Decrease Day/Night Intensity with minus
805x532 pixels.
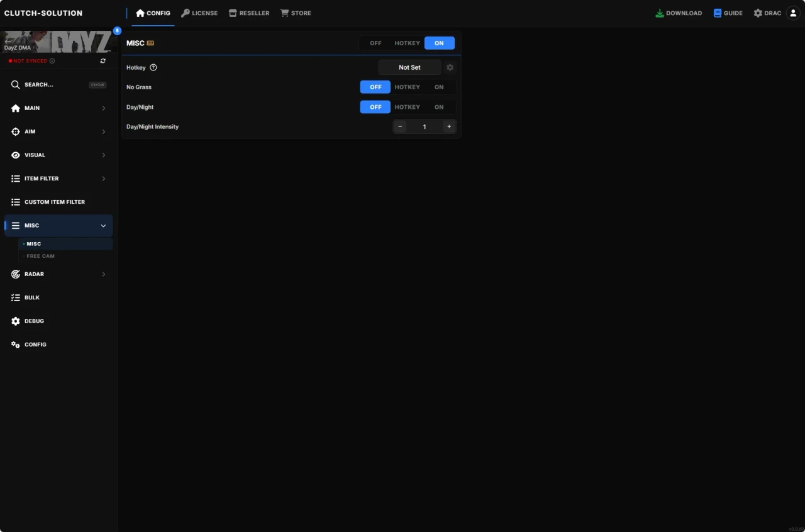click(400, 127)
